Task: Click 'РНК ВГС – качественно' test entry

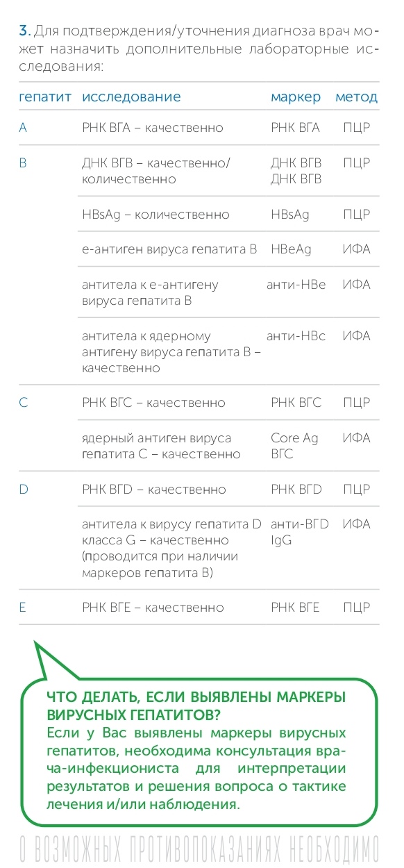Action: tap(153, 403)
